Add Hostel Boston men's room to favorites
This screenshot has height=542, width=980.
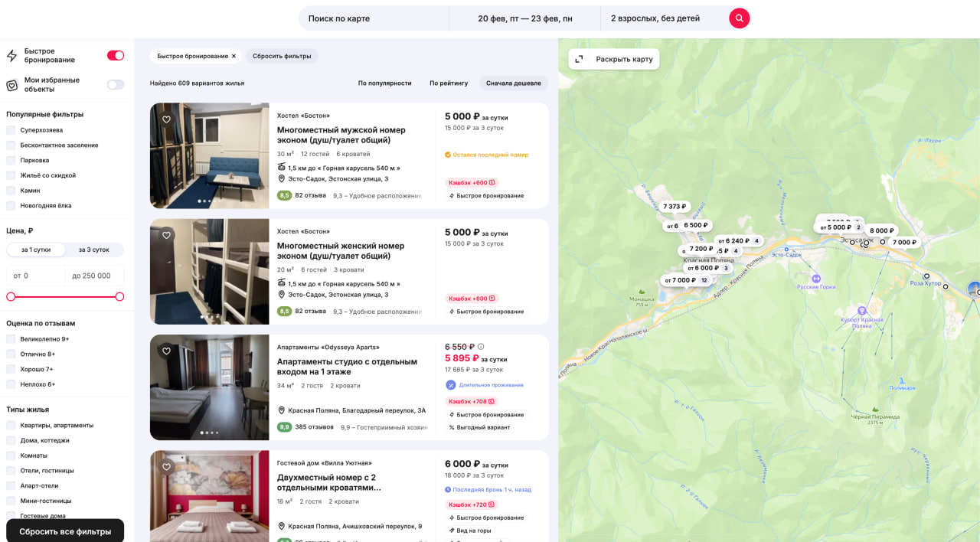point(166,119)
